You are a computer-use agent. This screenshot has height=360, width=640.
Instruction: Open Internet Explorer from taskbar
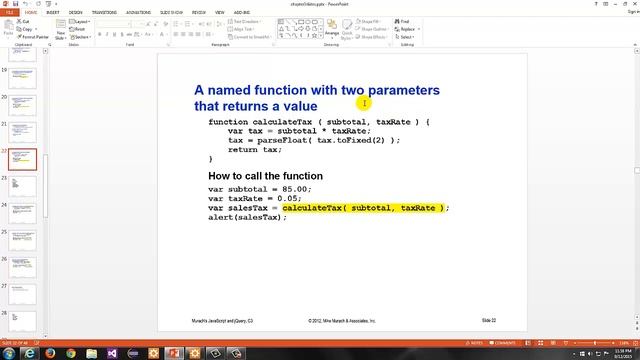click(x=29, y=353)
